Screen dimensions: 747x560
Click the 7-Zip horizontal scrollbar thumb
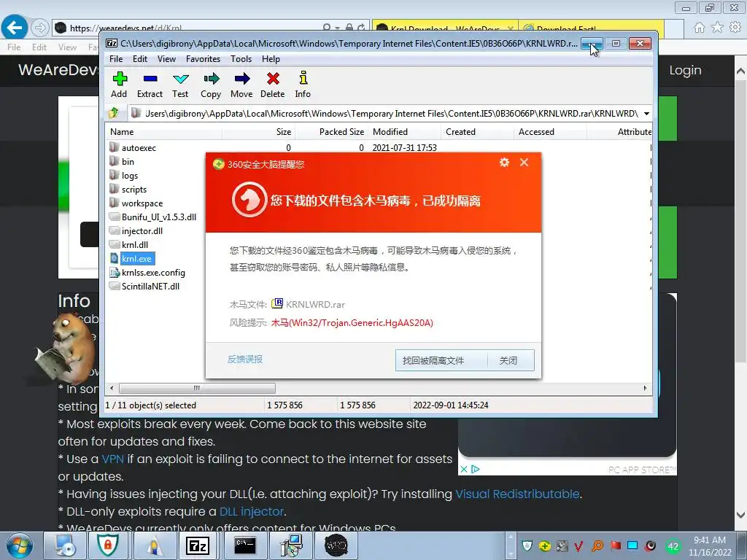coord(197,388)
